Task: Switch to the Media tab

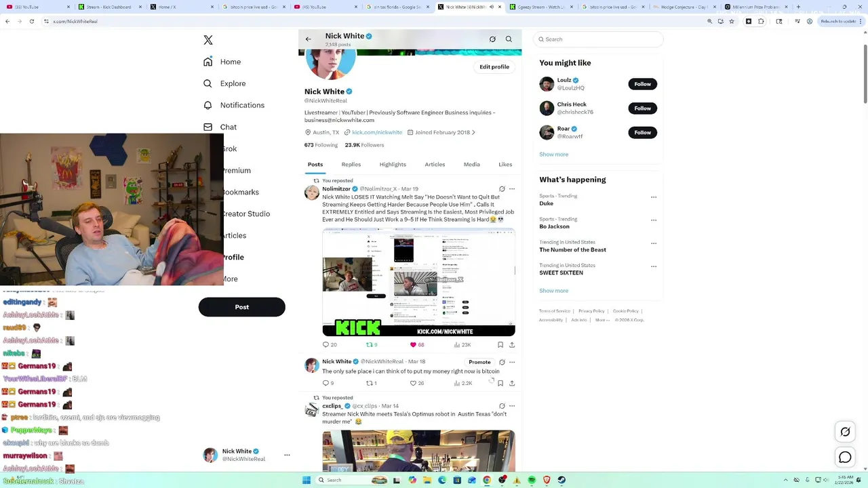Action: pos(471,164)
